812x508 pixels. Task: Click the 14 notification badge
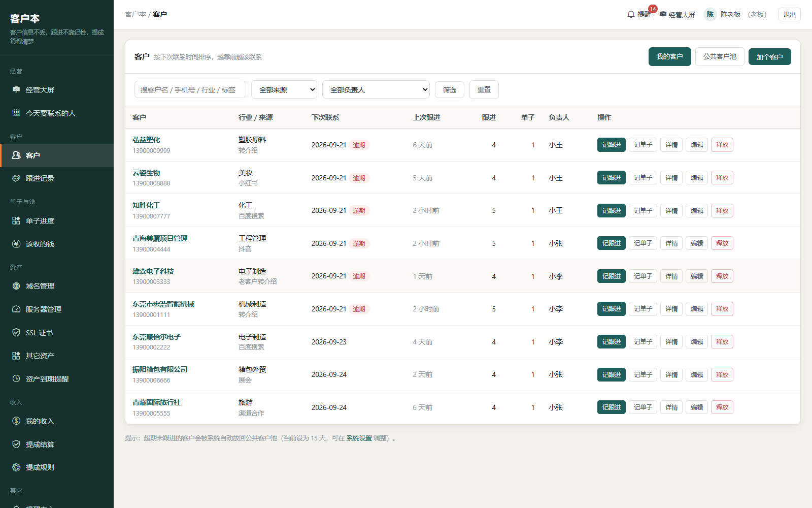tap(653, 9)
